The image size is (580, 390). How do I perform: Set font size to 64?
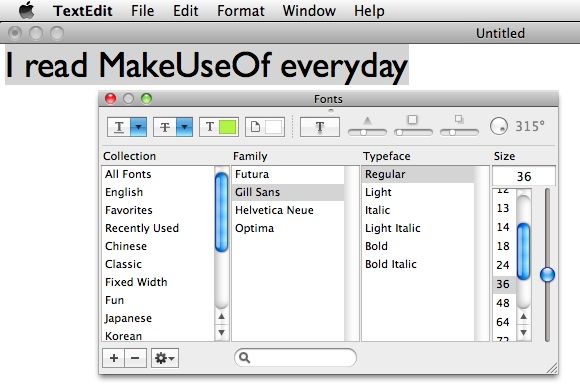pos(504,322)
